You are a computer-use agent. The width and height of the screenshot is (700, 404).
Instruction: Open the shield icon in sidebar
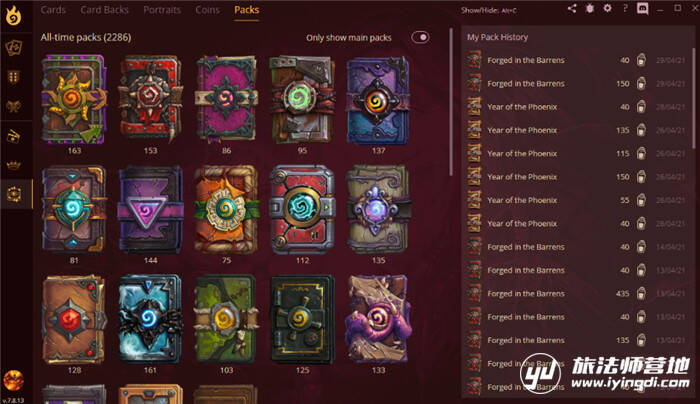click(14, 77)
